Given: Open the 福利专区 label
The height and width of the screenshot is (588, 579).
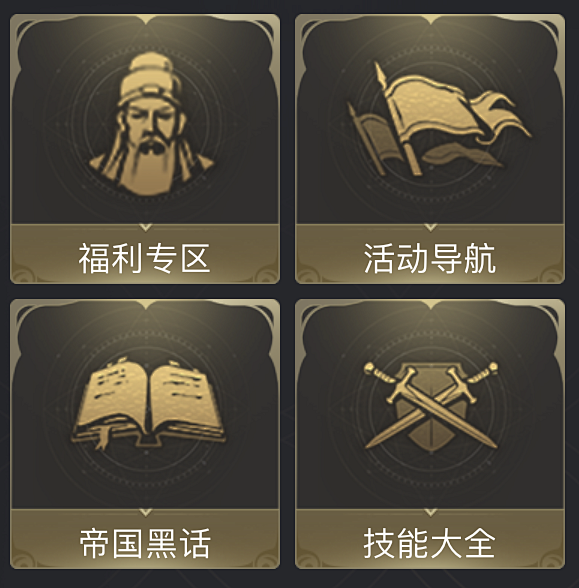Looking at the screenshot, I should [x=144, y=258].
